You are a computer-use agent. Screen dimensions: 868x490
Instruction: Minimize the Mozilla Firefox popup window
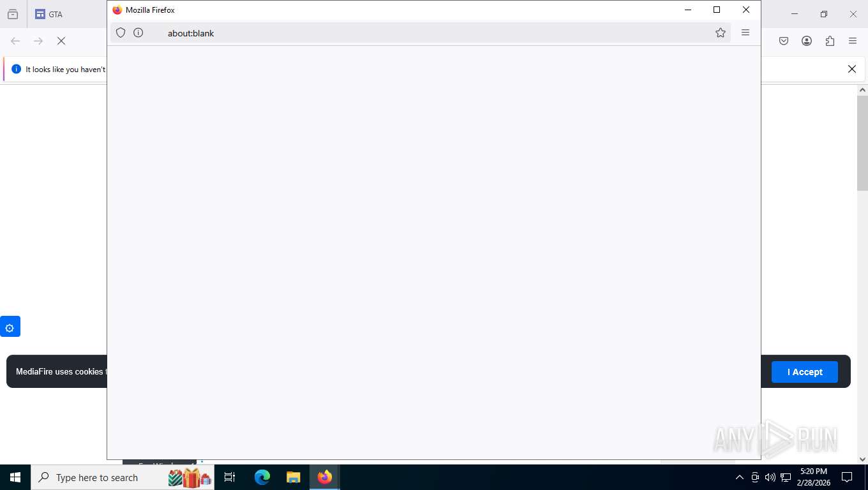(x=688, y=10)
